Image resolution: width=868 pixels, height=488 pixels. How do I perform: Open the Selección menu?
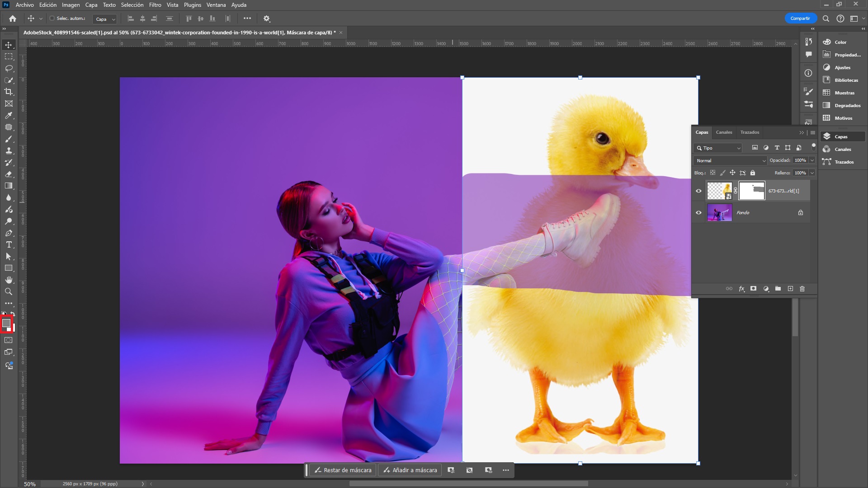pyautogui.click(x=132, y=5)
